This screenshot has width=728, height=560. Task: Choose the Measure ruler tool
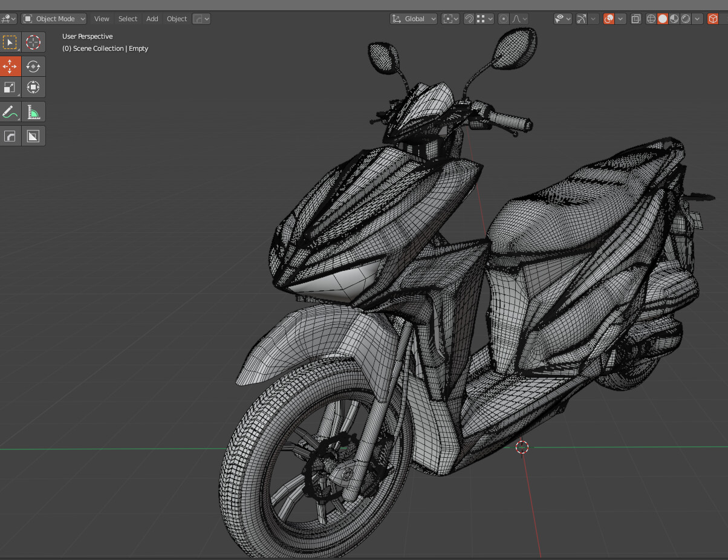click(x=33, y=112)
